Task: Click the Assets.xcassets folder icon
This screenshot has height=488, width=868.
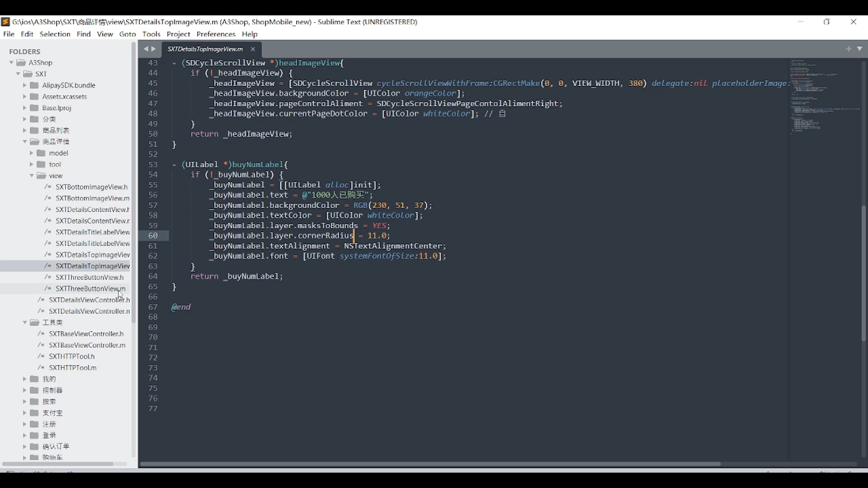Action: point(34,96)
